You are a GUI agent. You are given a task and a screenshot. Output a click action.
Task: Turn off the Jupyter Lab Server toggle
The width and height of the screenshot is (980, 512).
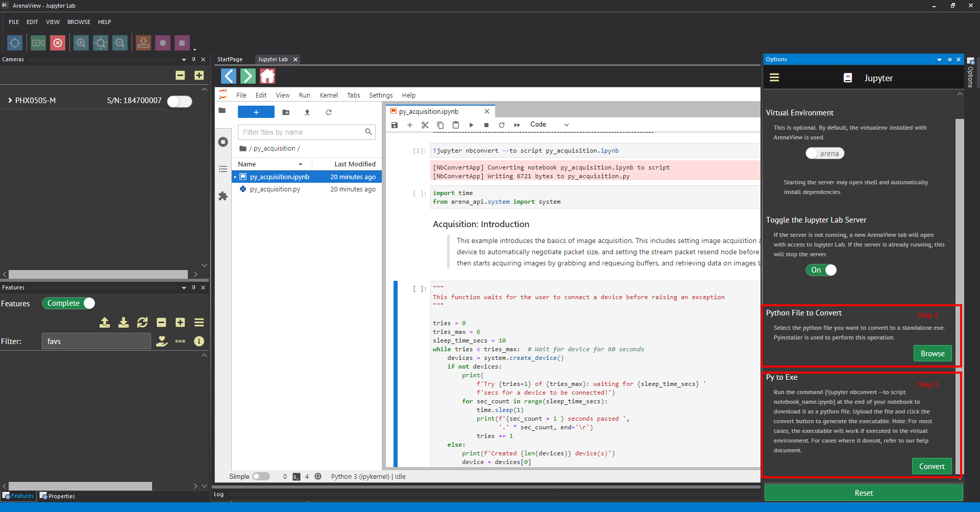click(821, 270)
